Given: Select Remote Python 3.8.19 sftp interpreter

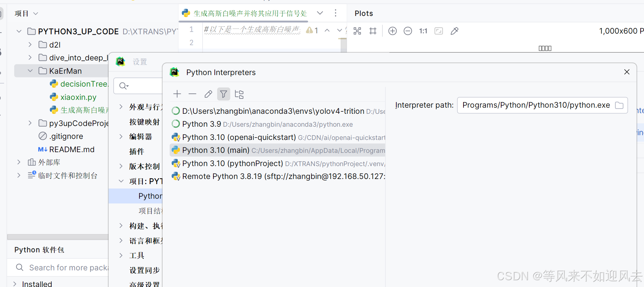Looking at the screenshot, I should click(278, 176).
